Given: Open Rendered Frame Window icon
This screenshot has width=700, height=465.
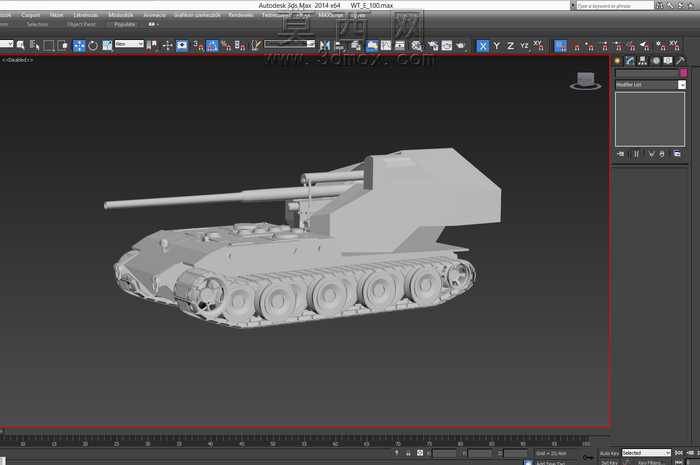Looking at the screenshot, I should (446, 46).
